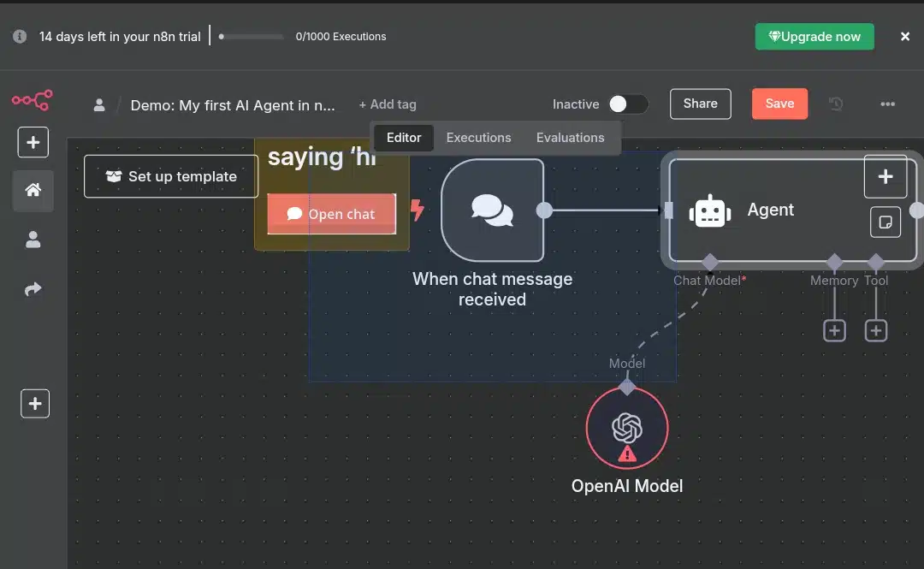Click the Chat Model connector diamond
Image resolution: width=924 pixels, height=569 pixels.
[x=710, y=262]
